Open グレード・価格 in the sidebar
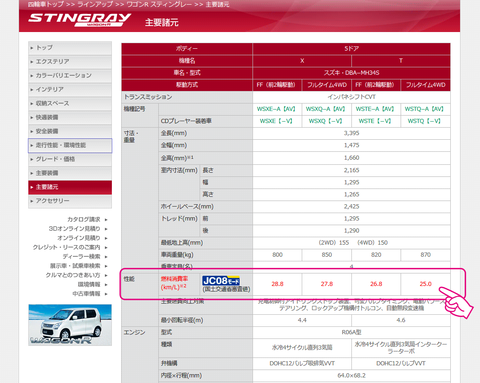The height and width of the screenshot is (383, 480). (x=70, y=159)
